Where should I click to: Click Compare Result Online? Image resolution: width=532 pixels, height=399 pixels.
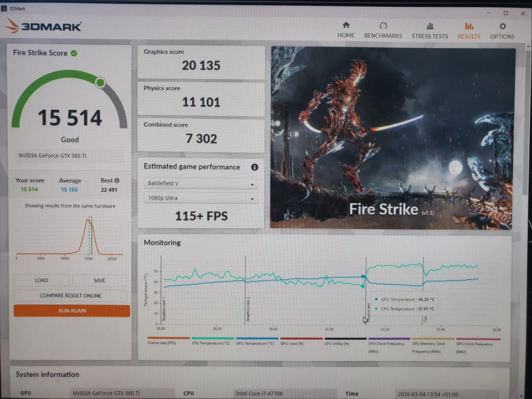point(70,295)
